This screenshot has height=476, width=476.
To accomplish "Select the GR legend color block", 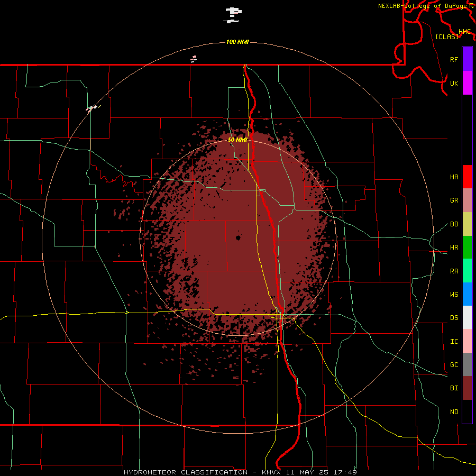I will coord(467,200).
